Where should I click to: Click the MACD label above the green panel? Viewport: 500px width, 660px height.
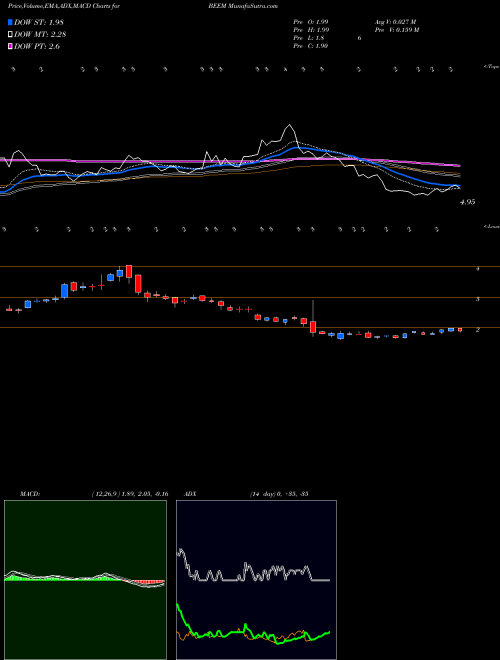(30, 494)
